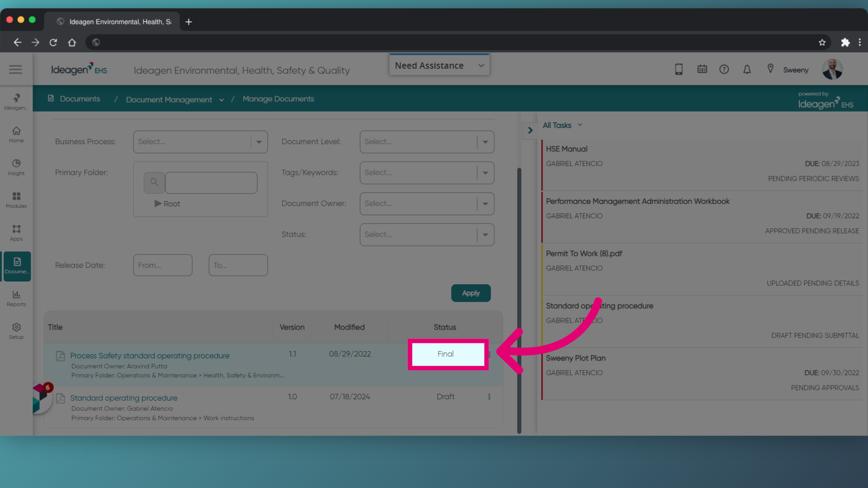Open the Business Process dropdown
Viewport: 868px width, 488px height.
click(x=200, y=142)
